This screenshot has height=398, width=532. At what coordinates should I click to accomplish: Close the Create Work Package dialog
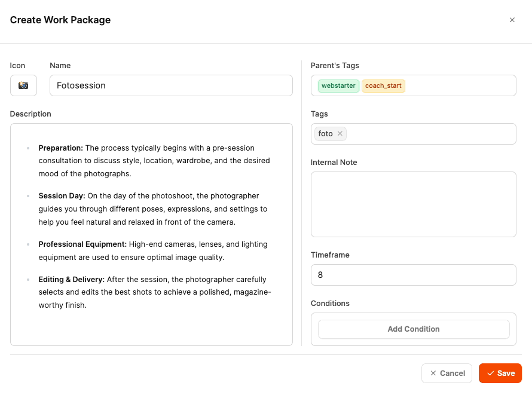tap(512, 20)
